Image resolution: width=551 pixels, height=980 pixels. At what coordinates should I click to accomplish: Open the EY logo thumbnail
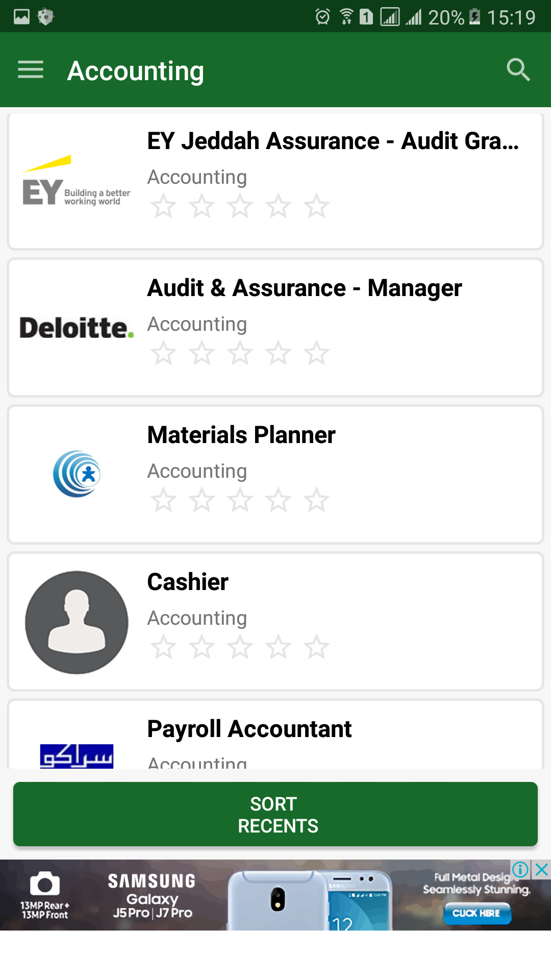click(x=77, y=181)
